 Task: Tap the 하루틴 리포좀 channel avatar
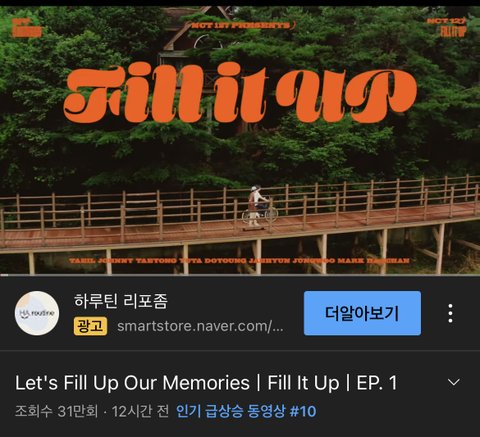[x=37, y=313]
